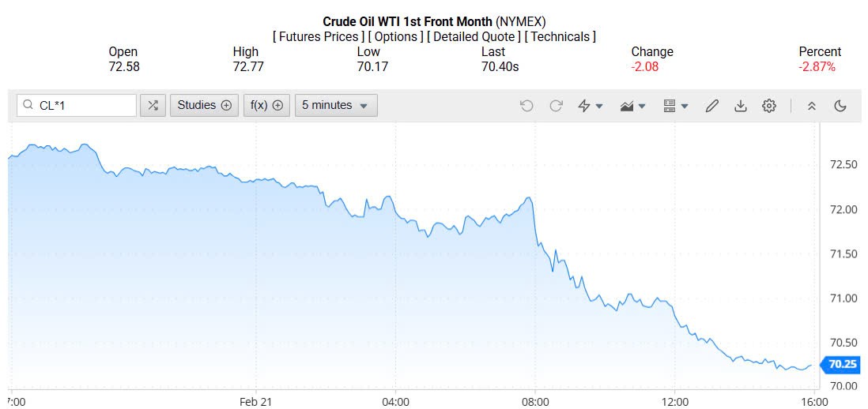Download the chart image
The height and width of the screenshot is (409, 868).
click(741, 106)
